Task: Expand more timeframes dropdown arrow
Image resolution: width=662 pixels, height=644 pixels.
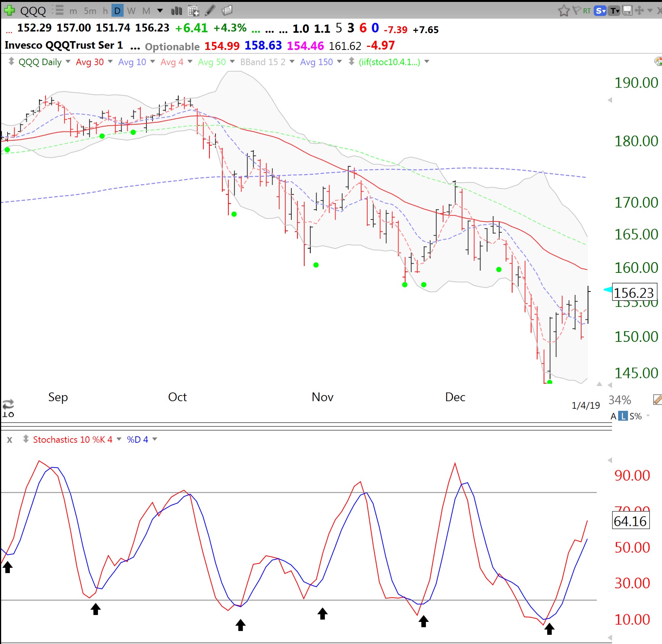Action: (x=160, y=11)
